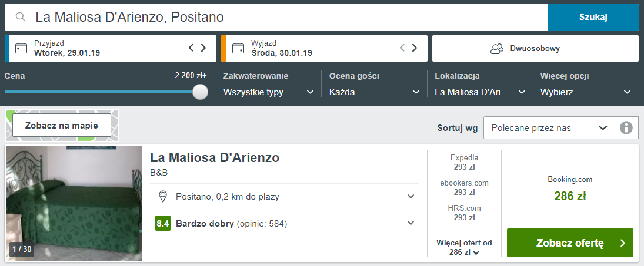This screenshot has width=644, height=266.
Task: Click the green Zobacz ofertę button
Action: click(570, 243)
